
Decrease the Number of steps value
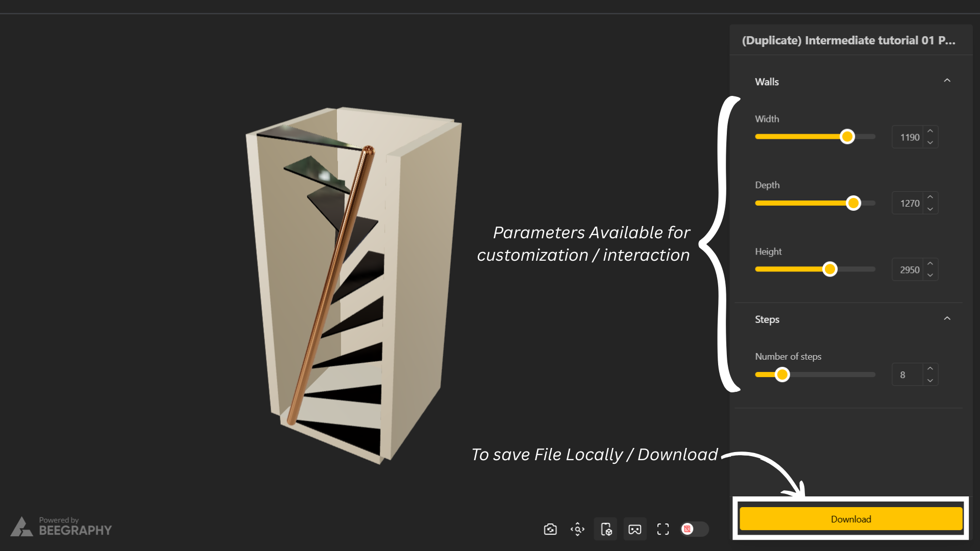point(930,380)
